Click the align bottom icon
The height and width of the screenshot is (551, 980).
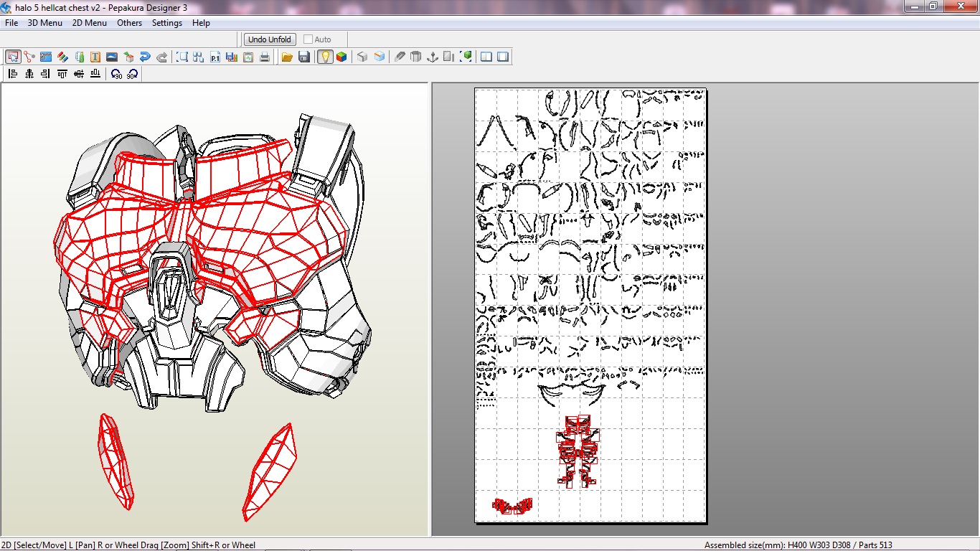click(x=95, y=74)
